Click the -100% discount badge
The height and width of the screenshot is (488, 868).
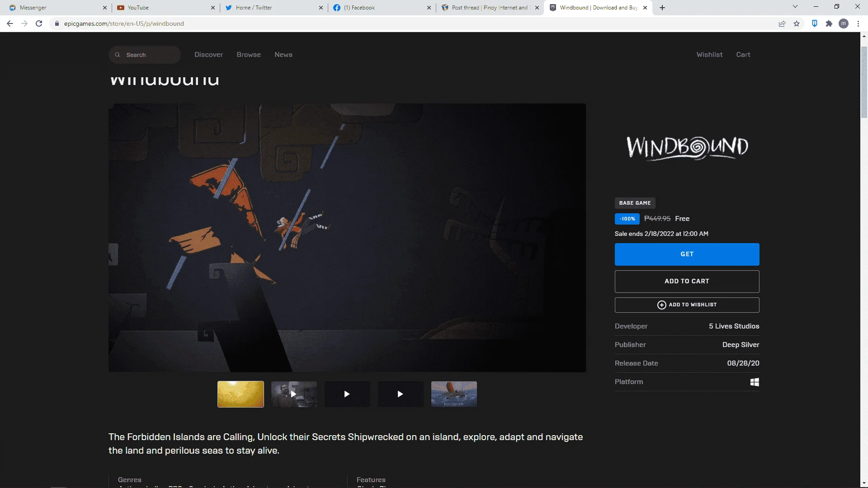click(627, 219)
